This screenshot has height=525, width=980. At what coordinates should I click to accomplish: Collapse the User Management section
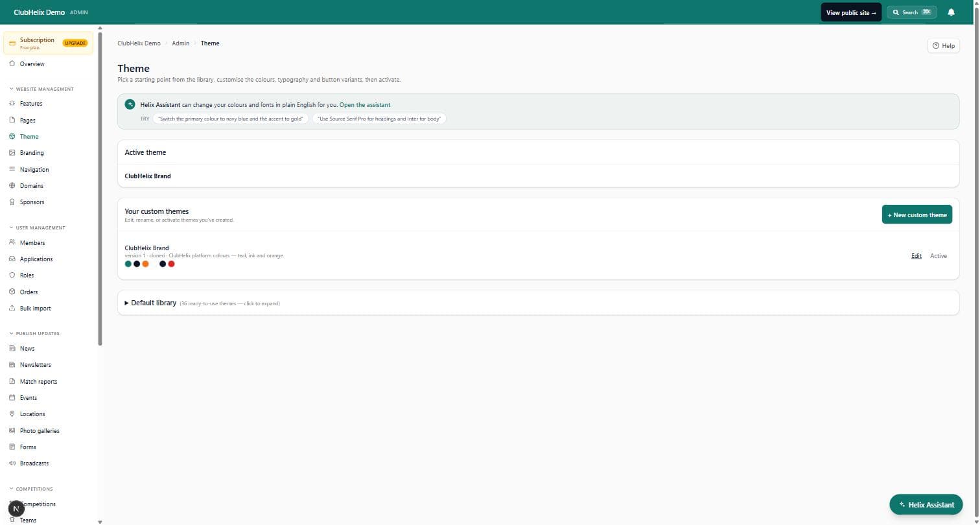pos(38,227)
